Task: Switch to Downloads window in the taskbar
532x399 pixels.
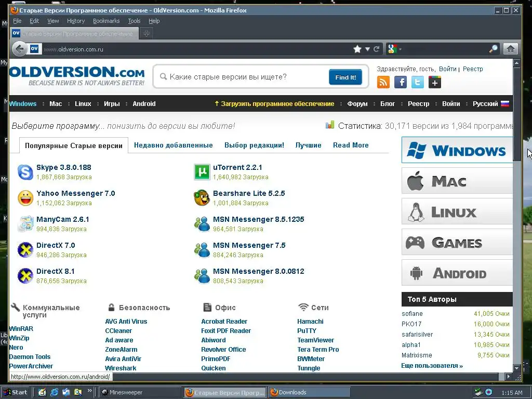Action: (x=309, y=392)
